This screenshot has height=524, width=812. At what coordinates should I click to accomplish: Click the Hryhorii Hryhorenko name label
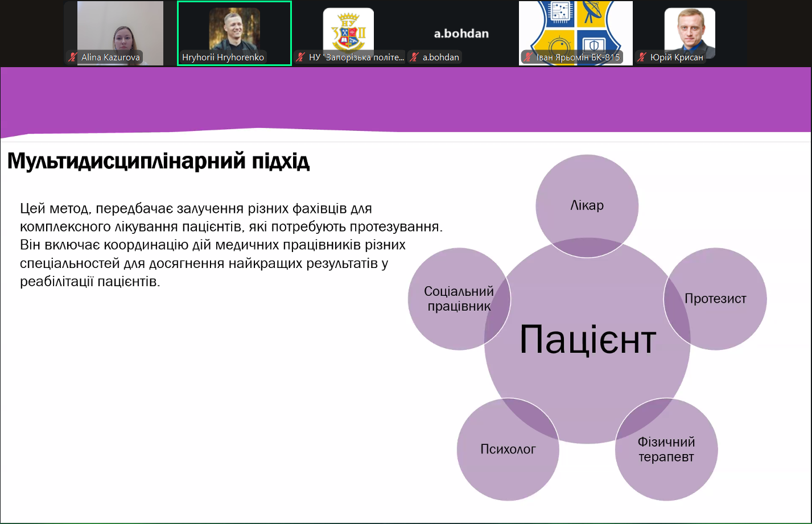click(x=223, y=57)
